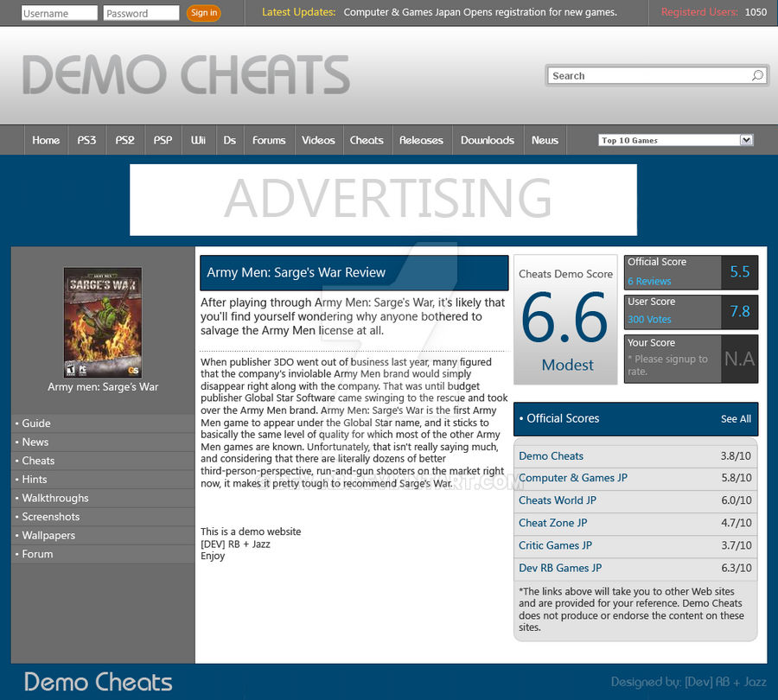Open the Top 10 Games dropdown arrow
This screenshot has width=778, height=700.
[746, 140]
